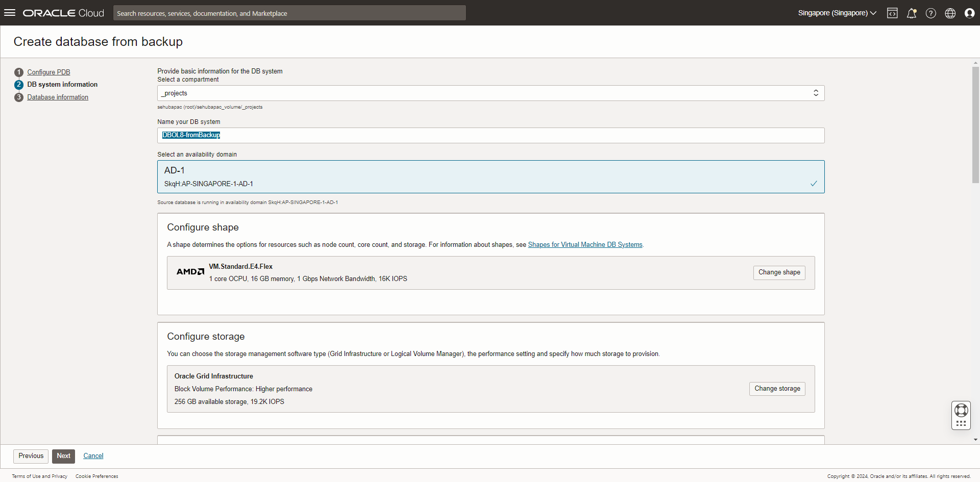Click the AMD shape logo

click(190, 272)
